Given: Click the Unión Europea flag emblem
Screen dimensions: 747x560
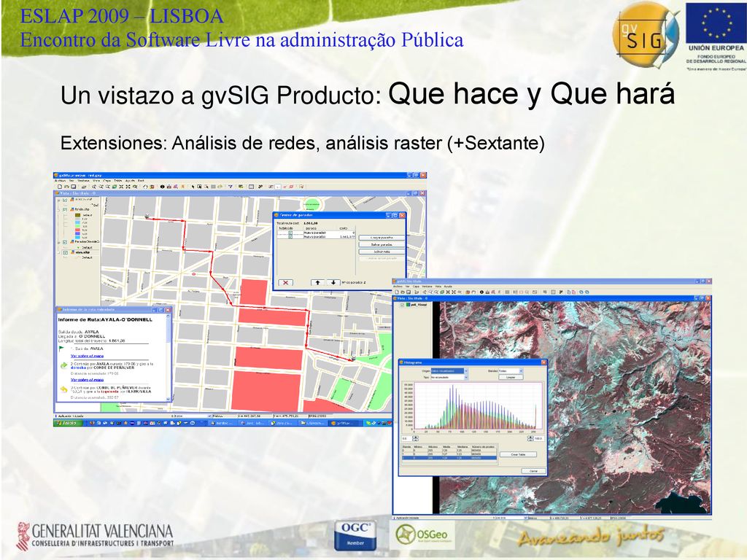Looking at the screenshot, I should (x=716, y=23).
